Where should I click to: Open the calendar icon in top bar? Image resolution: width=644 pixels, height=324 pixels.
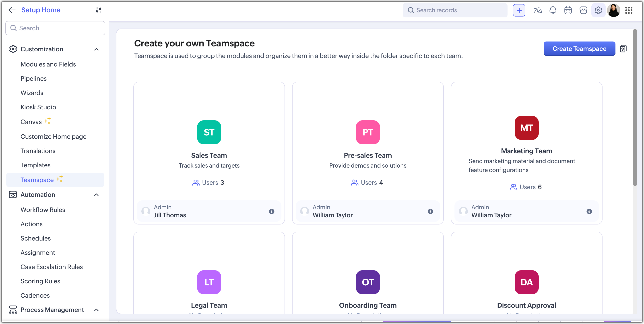[x=568, y=10]
